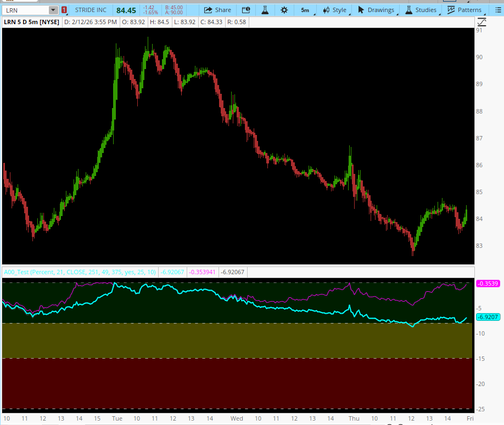Open chart settings gear icon

click(x=284, y=10)
